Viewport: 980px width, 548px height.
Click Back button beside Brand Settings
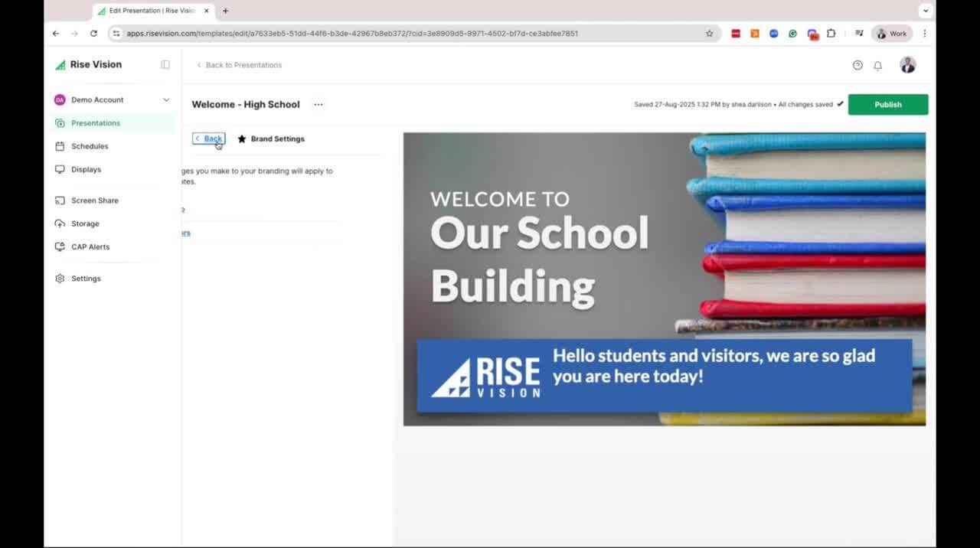point(209,139)
